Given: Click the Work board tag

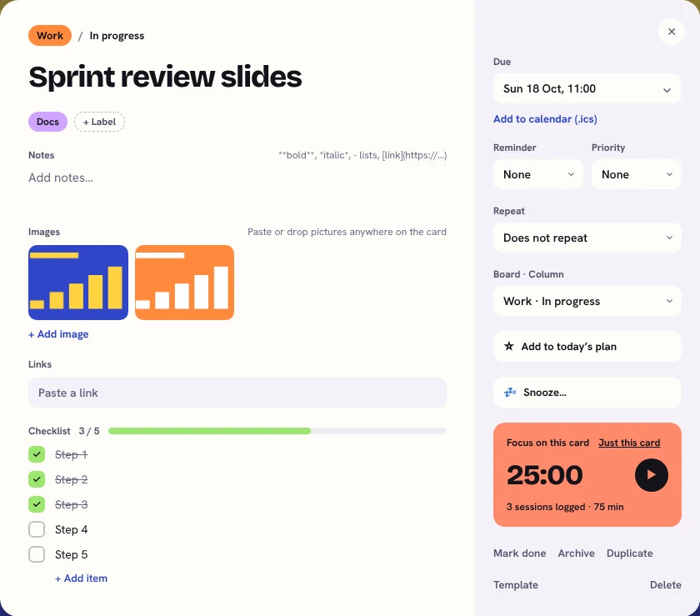Looking at the screenshot, I should pos(50,36).
